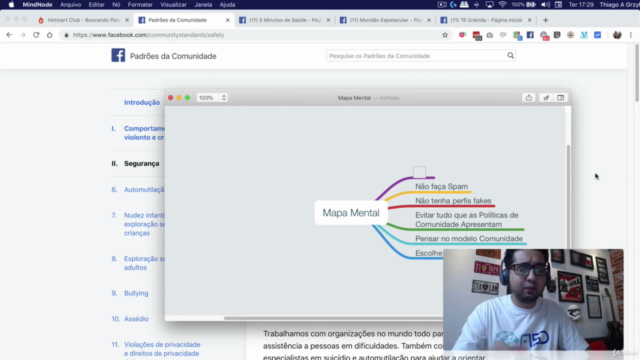Select the 'Não faça Spam' node
640x360 pixels.
441,186
